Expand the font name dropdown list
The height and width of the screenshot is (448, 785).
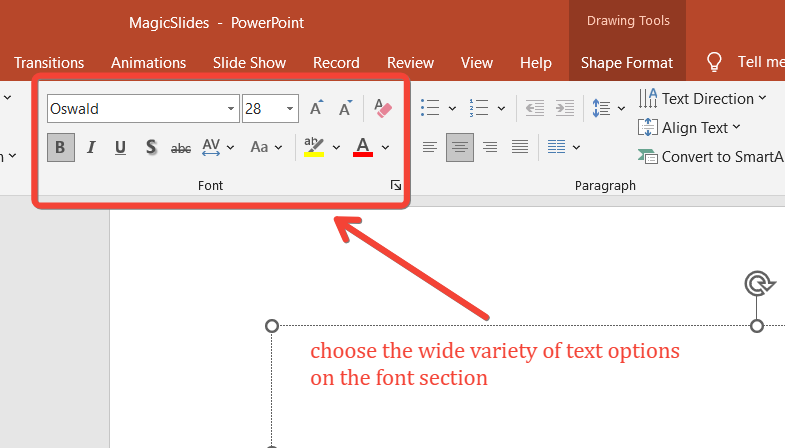(231, 109)
